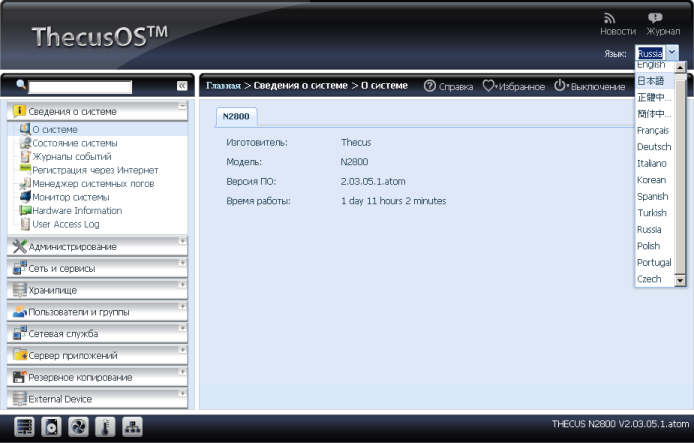Toggle the language dropdown arrow
Screen dimensions: 694x443
(x=672, y=53)
